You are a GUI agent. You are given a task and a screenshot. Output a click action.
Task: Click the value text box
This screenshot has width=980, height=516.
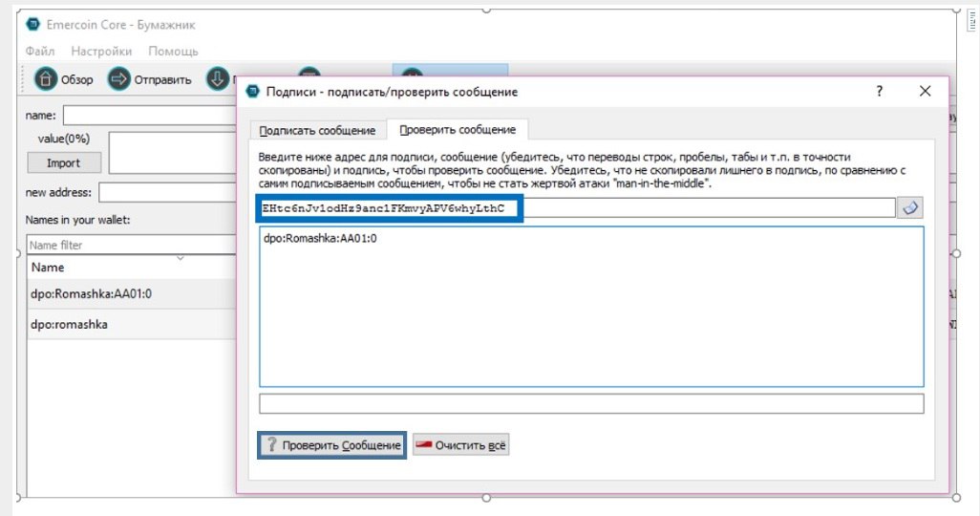tap(173, 152)
